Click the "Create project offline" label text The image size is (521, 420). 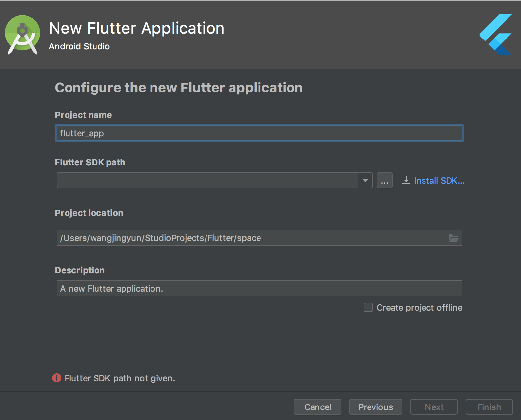click(x=420, y=308)
